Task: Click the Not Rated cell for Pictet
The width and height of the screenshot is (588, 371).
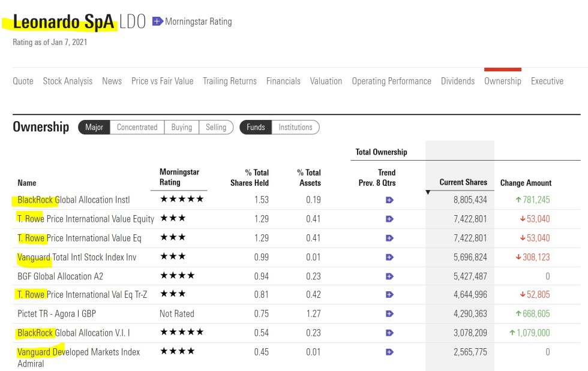Action: tap(176, 313)
